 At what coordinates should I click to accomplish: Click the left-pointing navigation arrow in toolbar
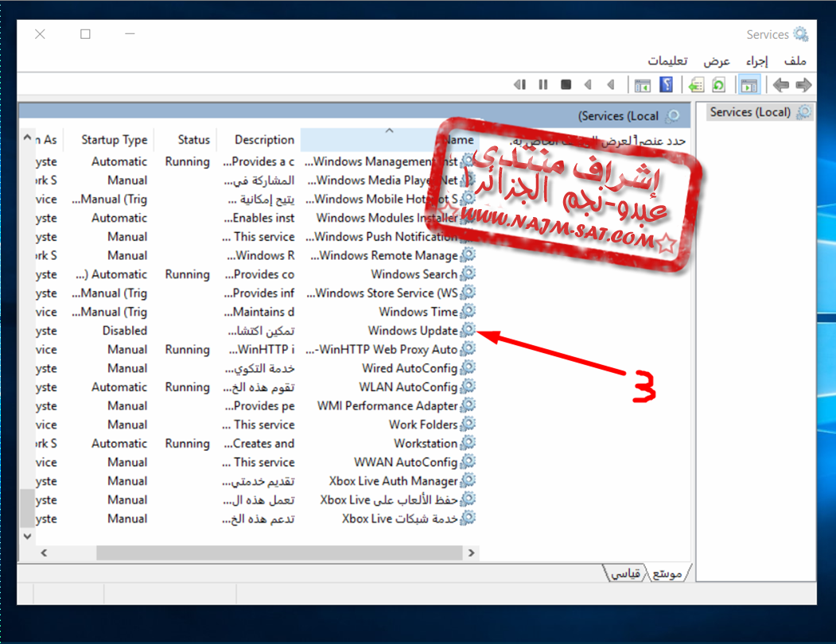pyautogui.click(x=781, y=84)
